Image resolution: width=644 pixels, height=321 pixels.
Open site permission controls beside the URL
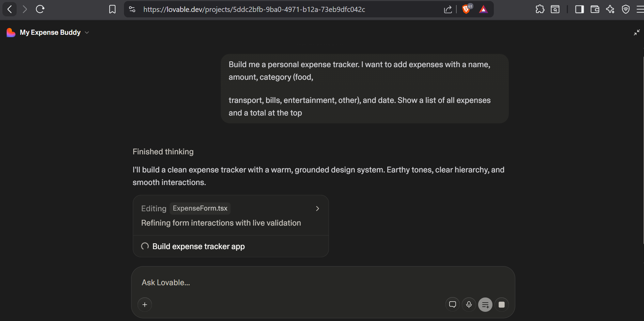pos(132,9)
